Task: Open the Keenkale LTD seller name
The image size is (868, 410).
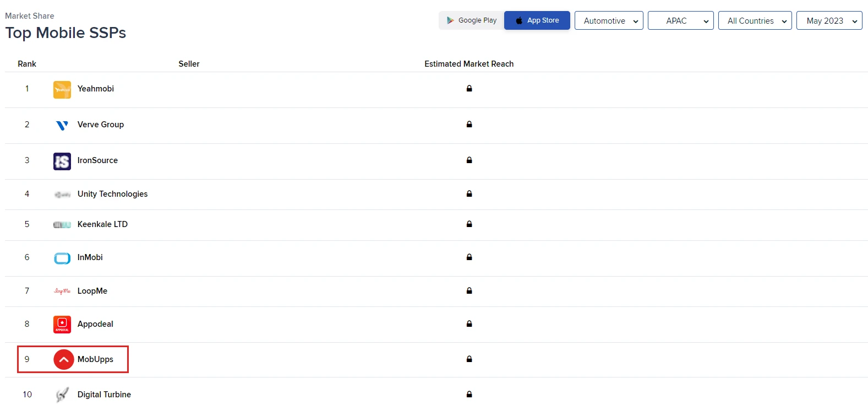Action: (102, 224)
